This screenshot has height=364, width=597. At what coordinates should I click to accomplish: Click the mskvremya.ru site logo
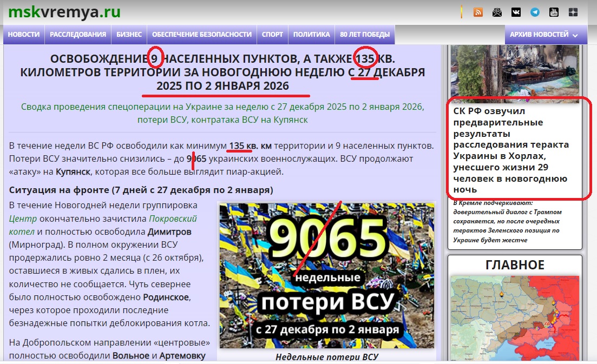coord(64,12)
